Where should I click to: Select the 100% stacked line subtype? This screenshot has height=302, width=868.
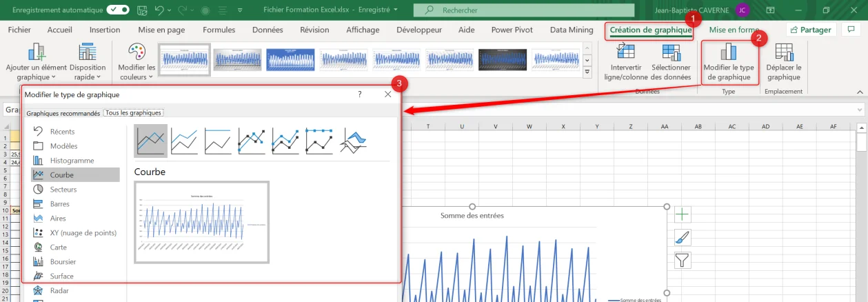tap(218, 141)
